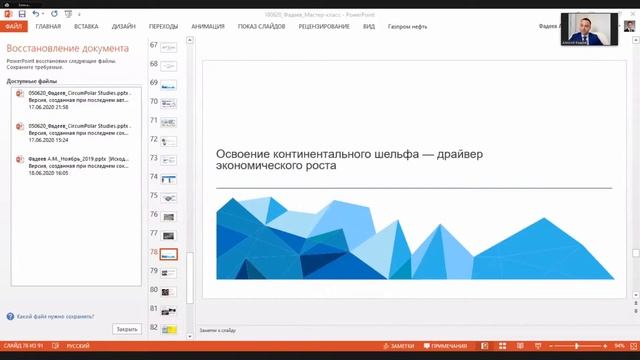Screen dimensions: 640x360
Task: Select recovered file CircumPolar Studies 17.06.2020 15:24
Action: 76,133
